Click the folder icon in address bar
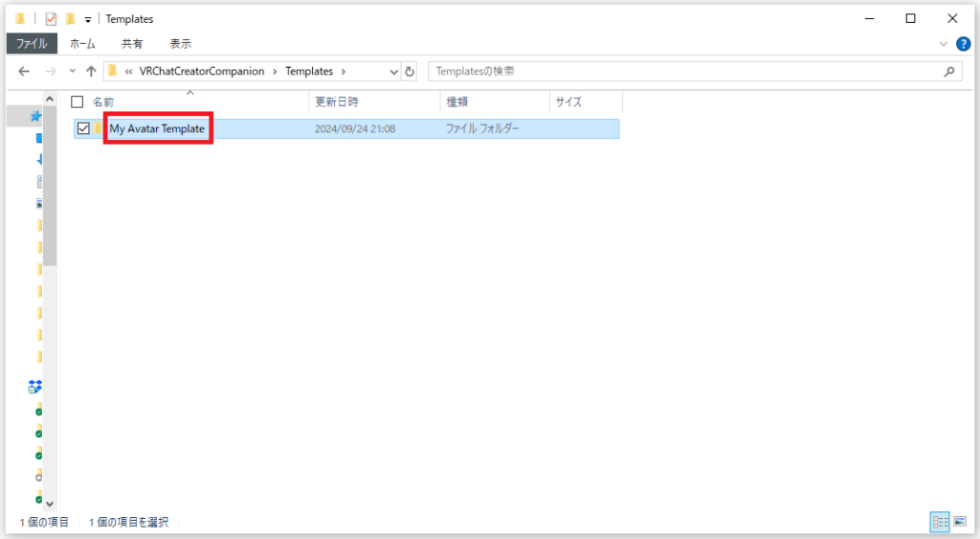The image size is (980, 539). [x=113, y=71]
